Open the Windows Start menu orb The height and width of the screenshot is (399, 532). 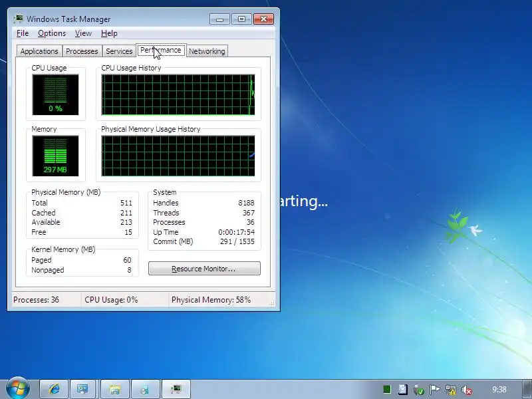click(18, 388)
